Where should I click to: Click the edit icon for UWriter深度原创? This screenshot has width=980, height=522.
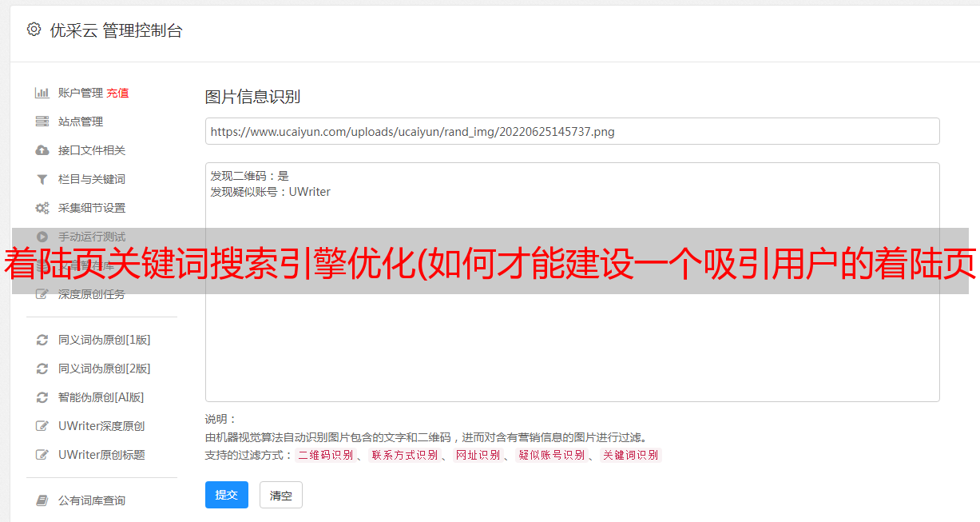point(42,426)
